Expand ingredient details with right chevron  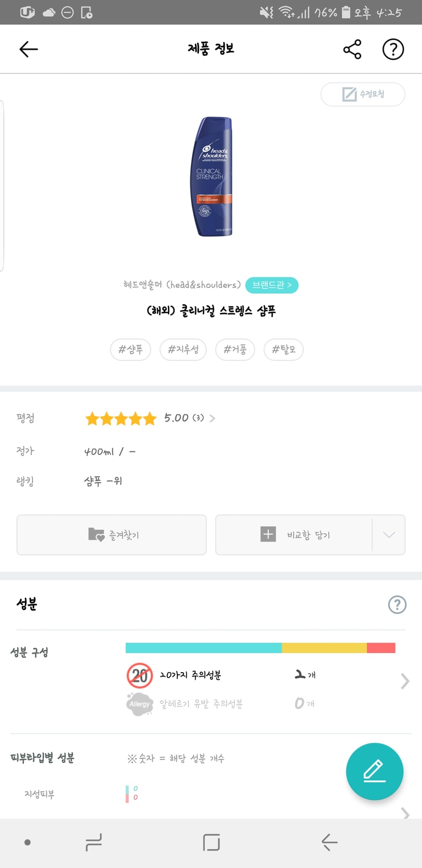tap(405, 681)
